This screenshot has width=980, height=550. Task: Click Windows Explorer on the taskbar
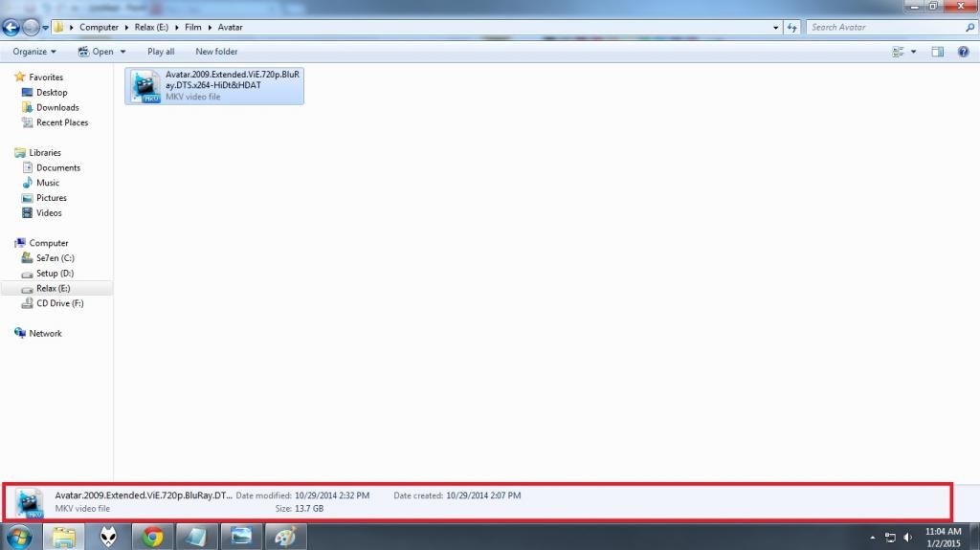point(64,538)
